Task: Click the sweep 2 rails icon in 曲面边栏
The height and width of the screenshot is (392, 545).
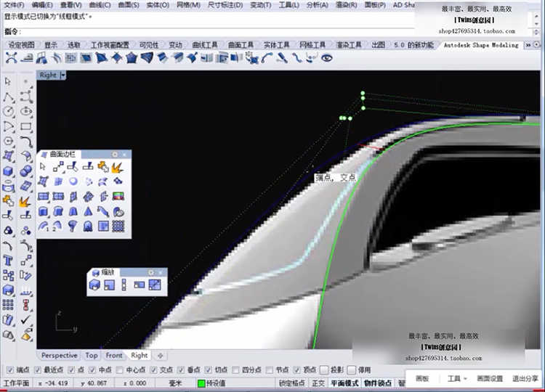Action: point(57,226)
